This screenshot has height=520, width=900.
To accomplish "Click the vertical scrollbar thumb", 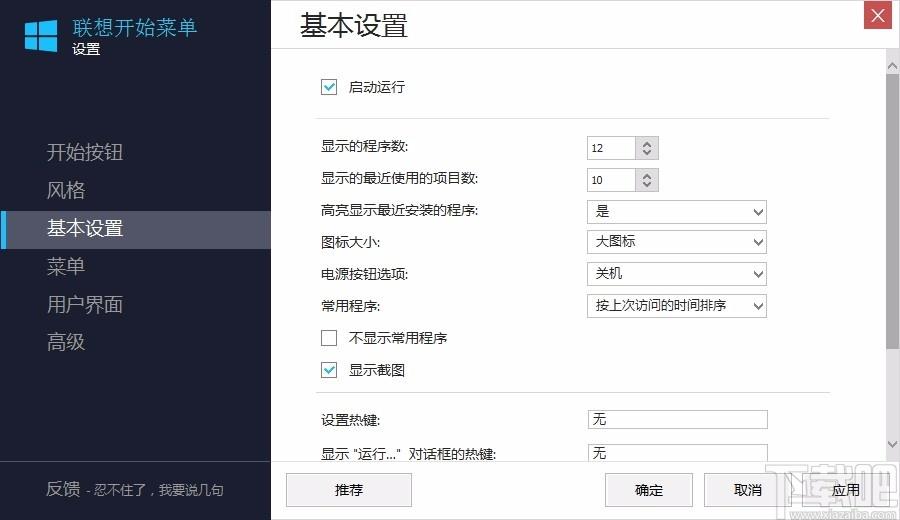I will [893, 211].
